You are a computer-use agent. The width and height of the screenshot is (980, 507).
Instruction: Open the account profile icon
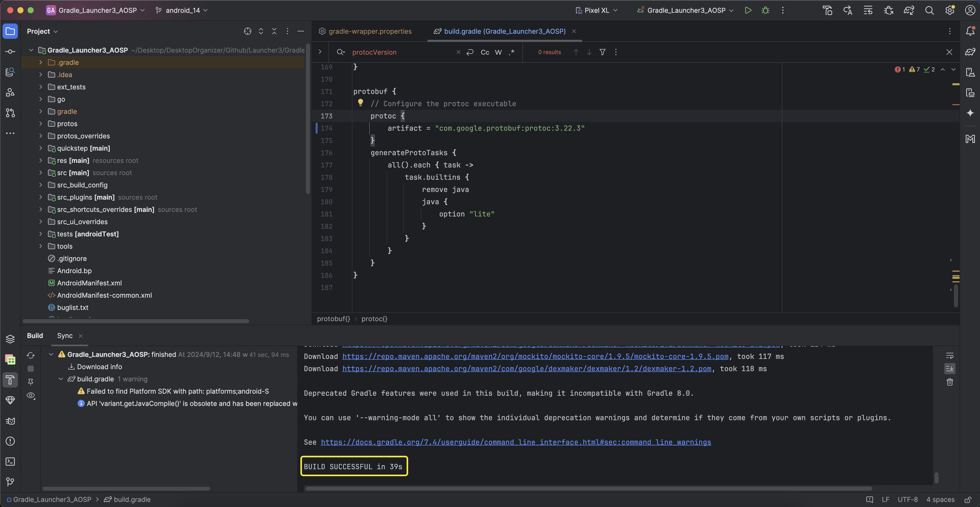pyautogui.click(x=970, y=10)
